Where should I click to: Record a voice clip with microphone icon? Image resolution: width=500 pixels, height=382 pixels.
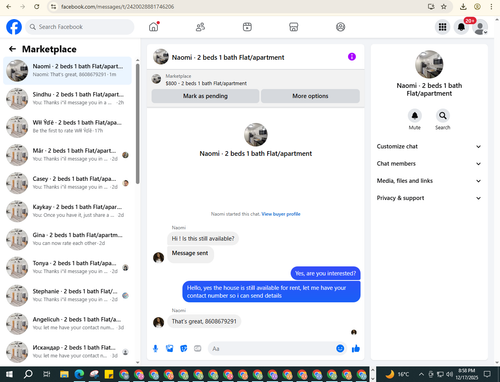click(155, 349)
